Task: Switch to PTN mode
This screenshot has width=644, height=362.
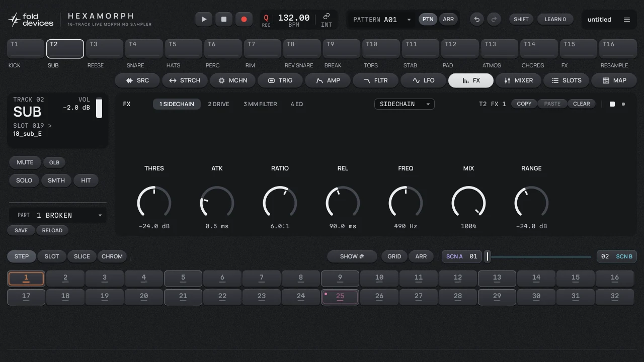Action: 428,19
